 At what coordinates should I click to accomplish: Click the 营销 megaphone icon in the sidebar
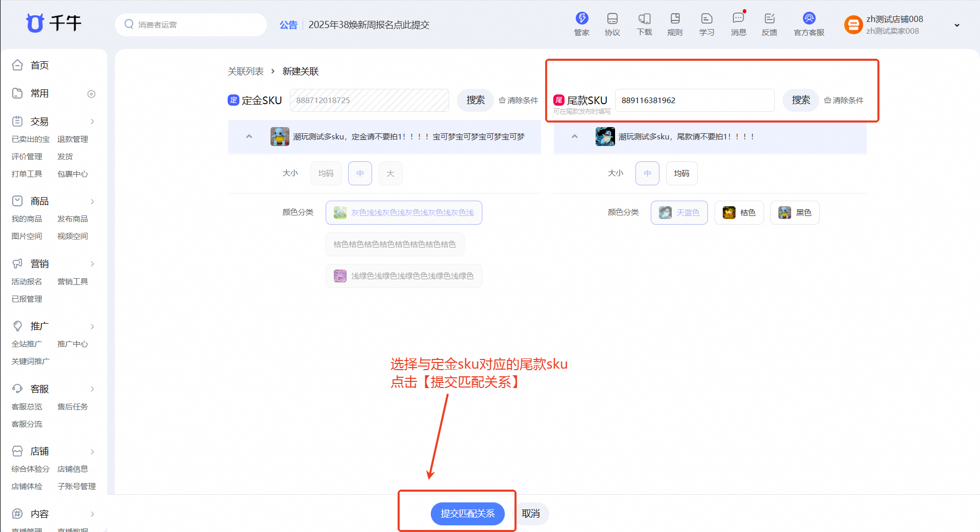coord(17,263)
